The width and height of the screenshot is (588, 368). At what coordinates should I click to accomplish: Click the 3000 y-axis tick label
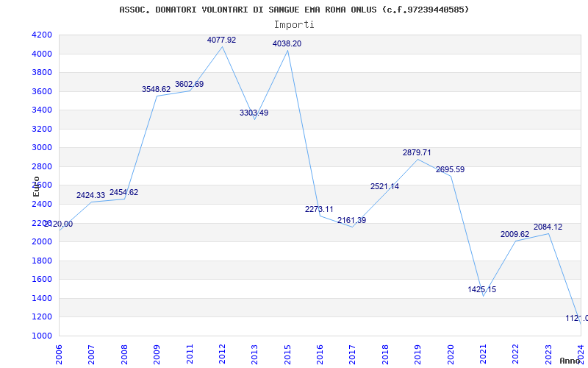(x=42, y=148)
